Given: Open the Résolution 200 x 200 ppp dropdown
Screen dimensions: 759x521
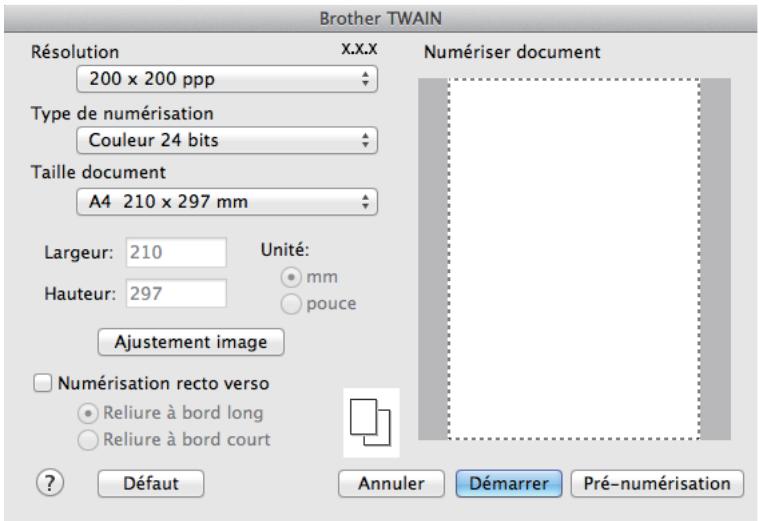Looking at the screenshot, I should pos(227,79).
